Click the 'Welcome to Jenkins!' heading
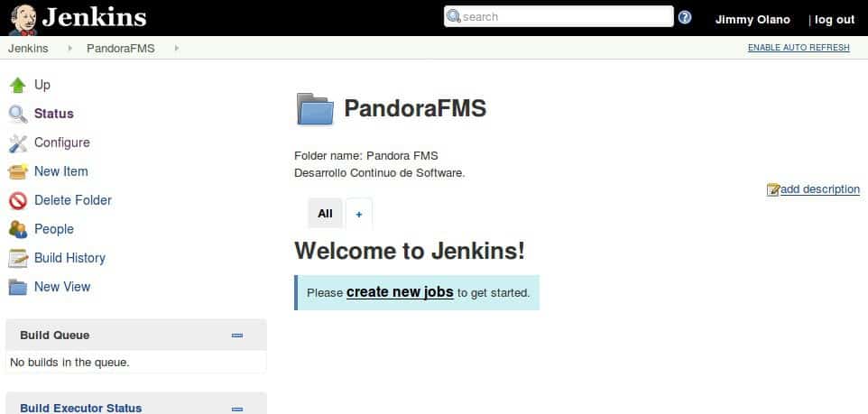Viewport: 868px width, 414px height. (410, 251)
